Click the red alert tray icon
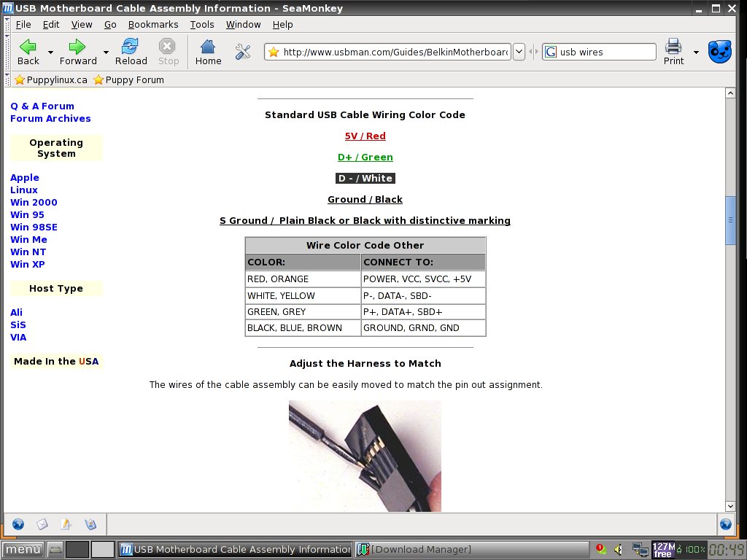Viewport: 747px width, 560px height. pyautogui.click(x=601, y=550)
